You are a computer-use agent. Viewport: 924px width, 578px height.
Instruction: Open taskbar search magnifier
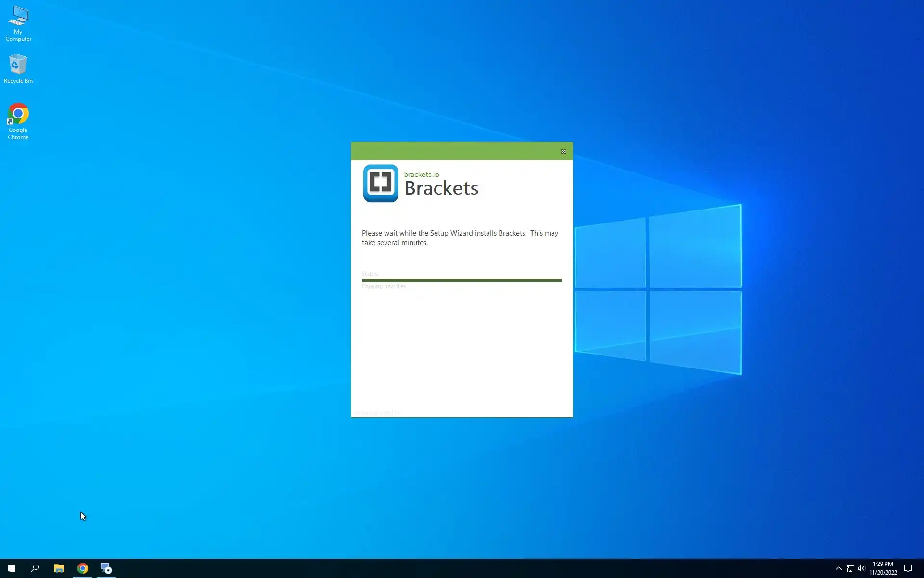tap(35, 568)
